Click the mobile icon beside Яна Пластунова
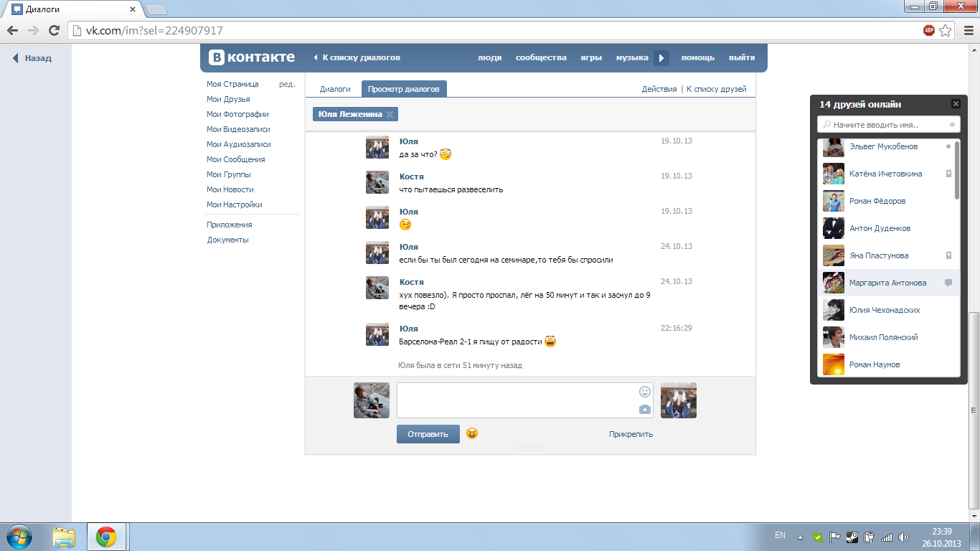 tap(948, 255)
